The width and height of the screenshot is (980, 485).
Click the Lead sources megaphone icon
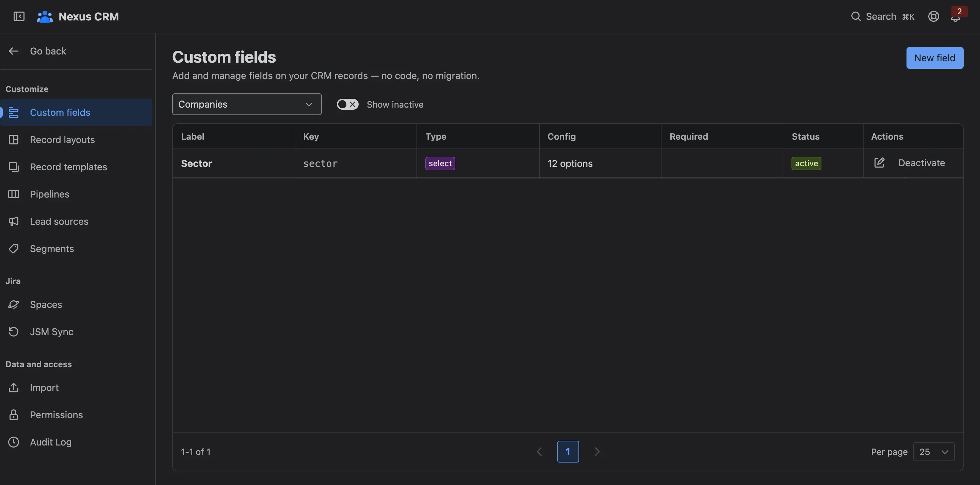point(14,221)
